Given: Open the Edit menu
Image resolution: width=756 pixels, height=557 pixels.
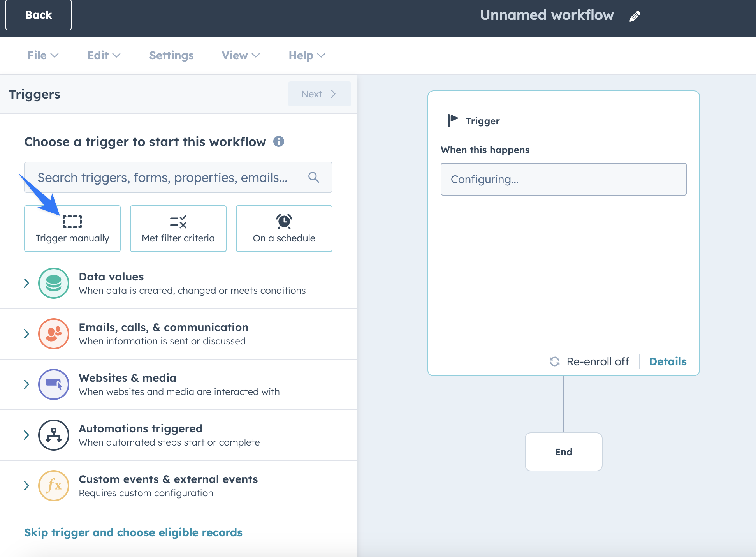Looking at the screenshot, I should [104, 55].
